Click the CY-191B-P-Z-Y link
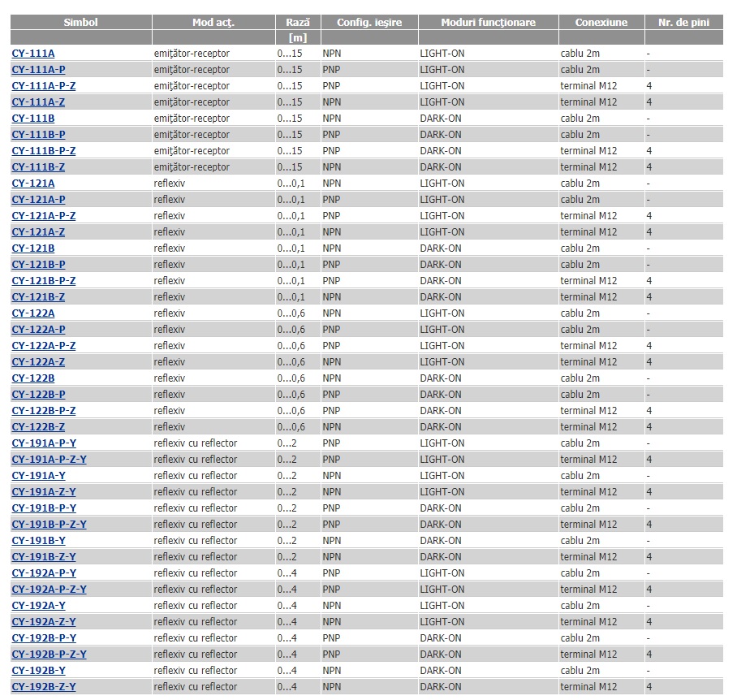Image resolution: width=737 pixels, height=700 pixels. click(x=50, y=524)
